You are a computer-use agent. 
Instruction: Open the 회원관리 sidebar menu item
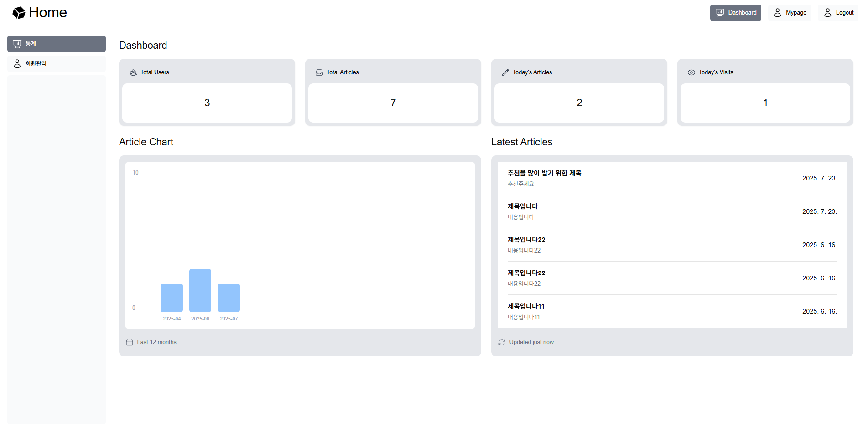click(57, 64)
